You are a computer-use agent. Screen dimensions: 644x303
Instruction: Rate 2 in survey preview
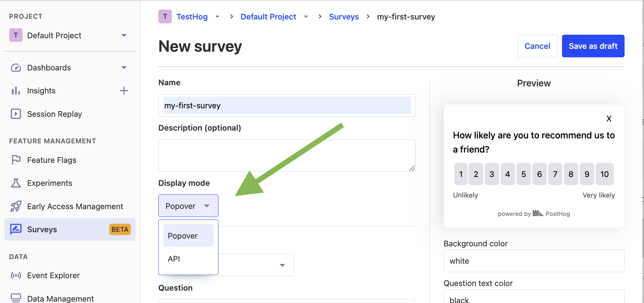pos(476,174)
